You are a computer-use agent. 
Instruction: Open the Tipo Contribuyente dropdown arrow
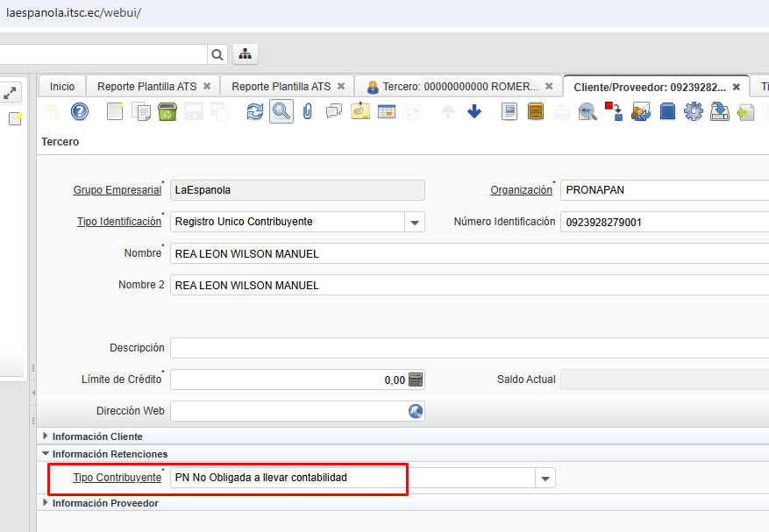coord(545,479)
